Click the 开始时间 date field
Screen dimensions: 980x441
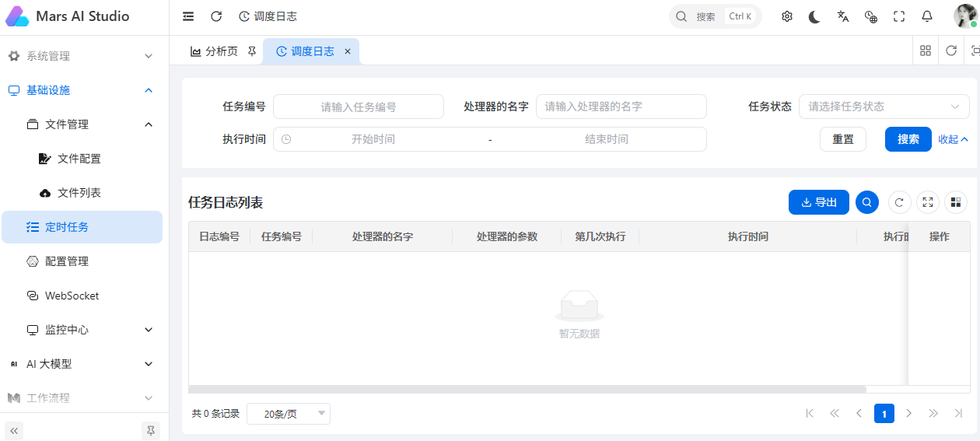(x=373, y=139)
